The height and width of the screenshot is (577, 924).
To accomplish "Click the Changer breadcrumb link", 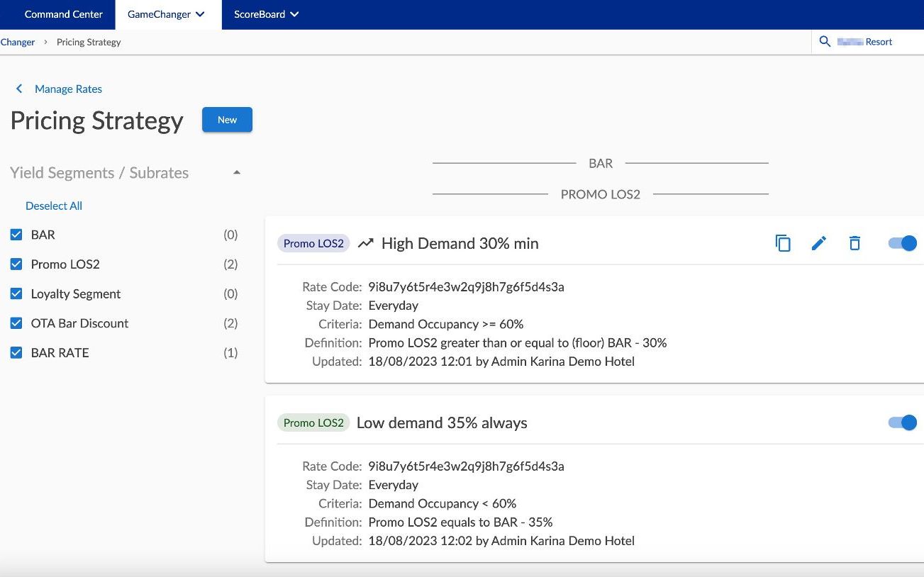I will (x=17, y=42).
